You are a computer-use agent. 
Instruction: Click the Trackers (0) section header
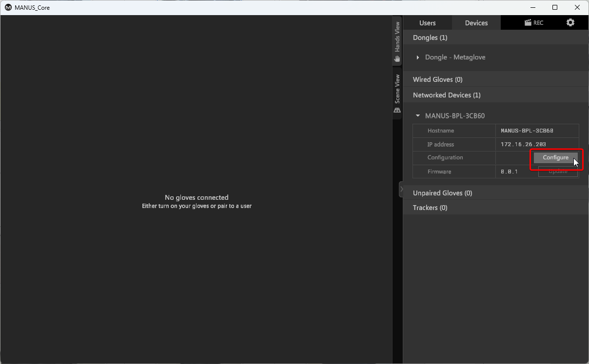(430, 208)
